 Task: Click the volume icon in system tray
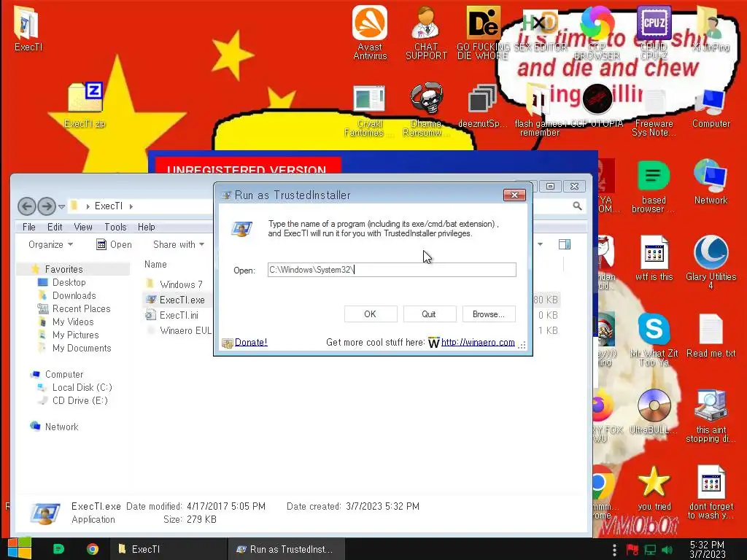coord(667,550)
